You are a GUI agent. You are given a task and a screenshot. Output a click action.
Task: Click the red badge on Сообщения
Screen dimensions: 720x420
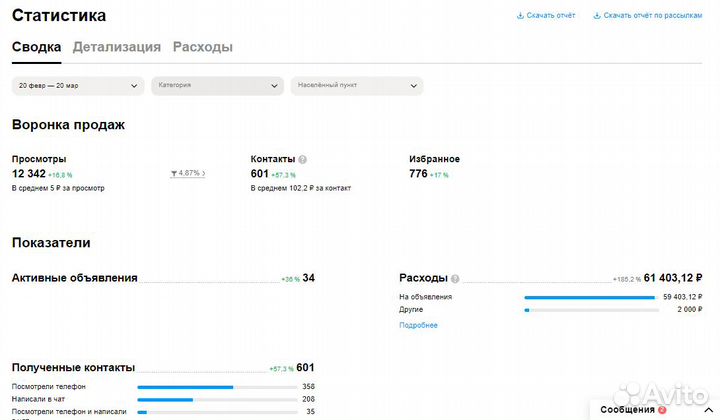pyautogui.click(x=662, y=409)
